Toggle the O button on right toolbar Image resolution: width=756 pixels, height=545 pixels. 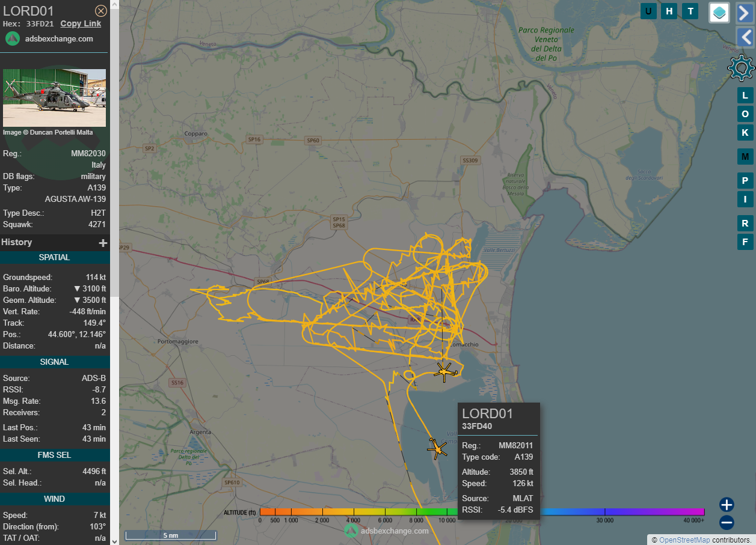pos(745,114)
